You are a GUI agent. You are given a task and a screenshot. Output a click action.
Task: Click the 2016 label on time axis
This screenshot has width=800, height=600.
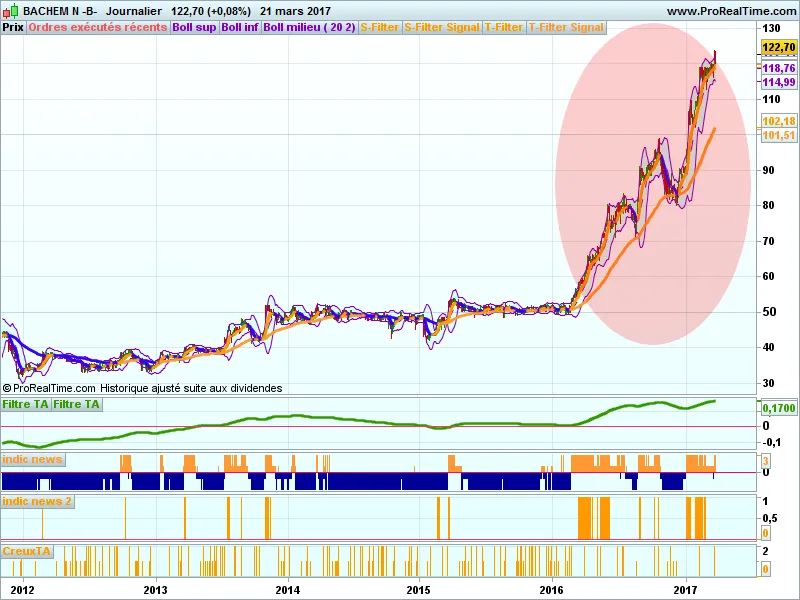click(551, 590)
